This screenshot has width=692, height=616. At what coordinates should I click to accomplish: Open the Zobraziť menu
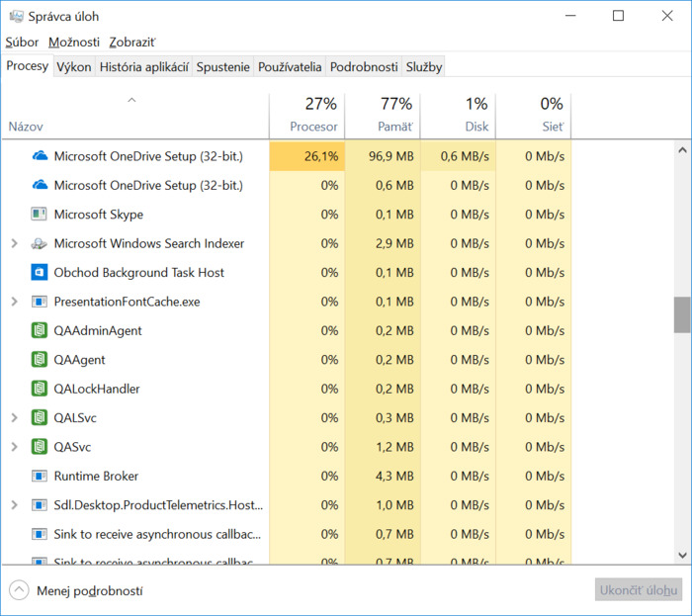click(131, 43)
